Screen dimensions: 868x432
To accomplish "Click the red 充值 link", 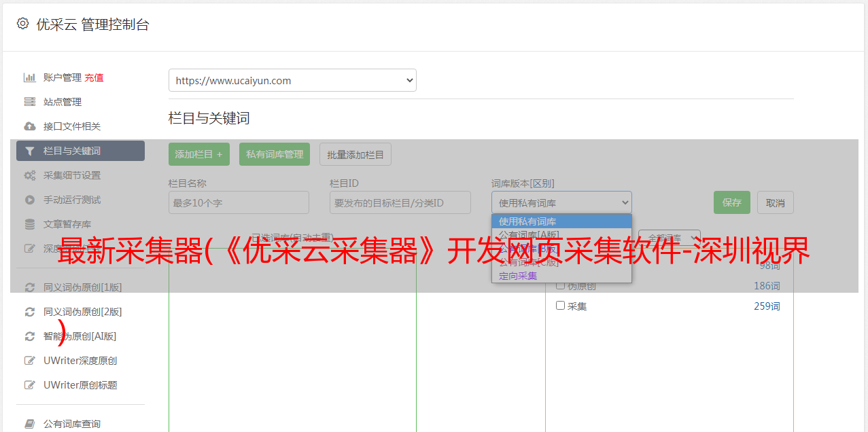I will click(94, 77).
